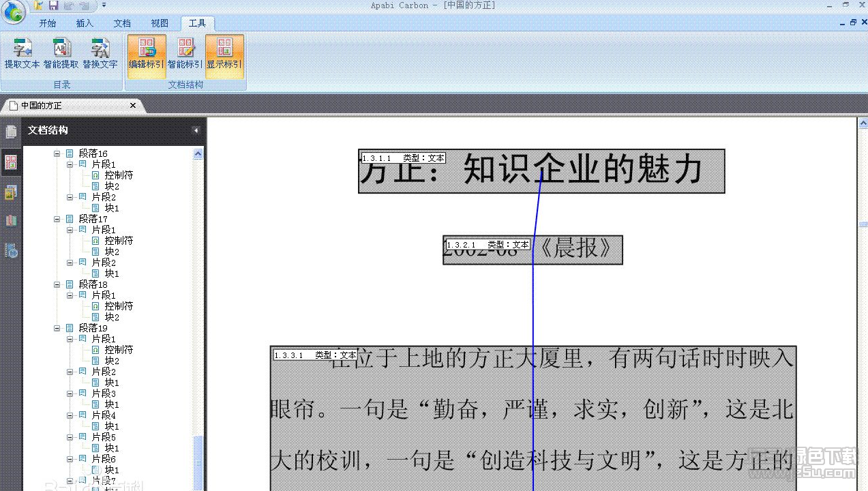
Task: Toggle the 编辑标引 (edit indexing) mode
Action: coord(147,56)
